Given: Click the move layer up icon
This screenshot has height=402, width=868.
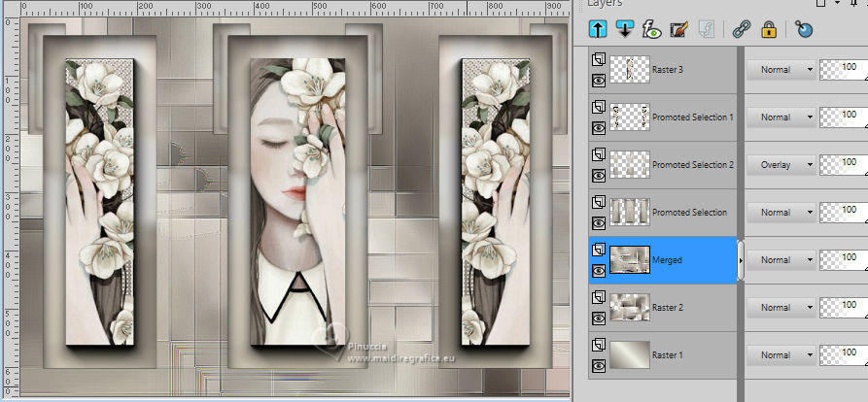Looking at the screenshot, I should click(x=599, y=29).
